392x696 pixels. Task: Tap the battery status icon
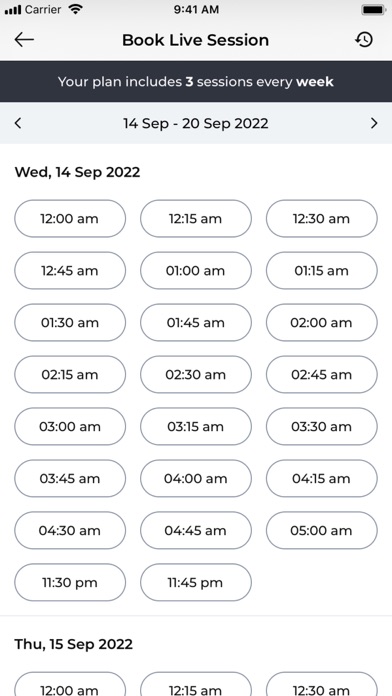click(373, 10)
